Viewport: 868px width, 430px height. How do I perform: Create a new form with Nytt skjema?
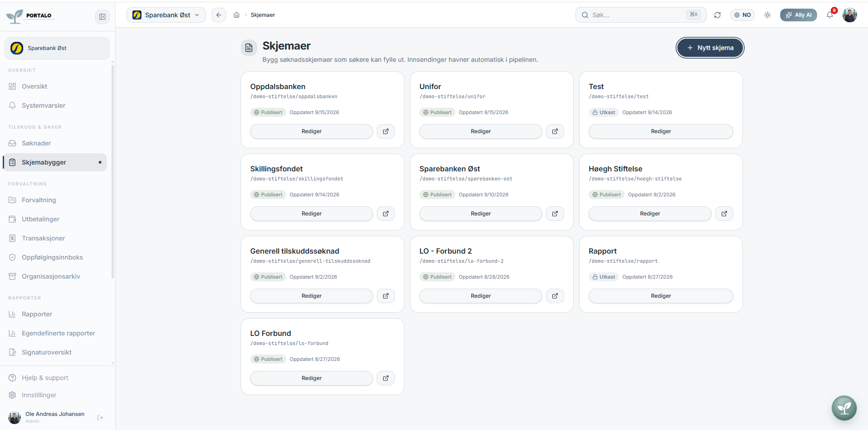coord(710,48)
